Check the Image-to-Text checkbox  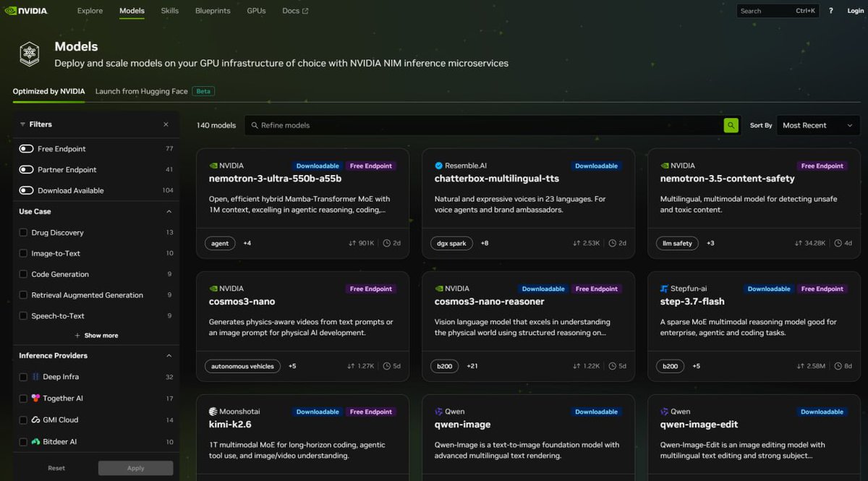click(23, 254)
